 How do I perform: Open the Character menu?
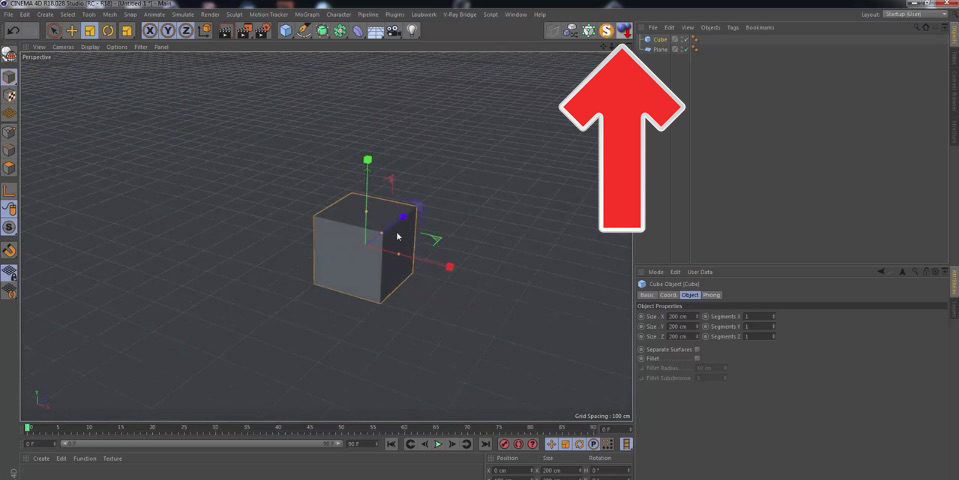tap(339, 15)
